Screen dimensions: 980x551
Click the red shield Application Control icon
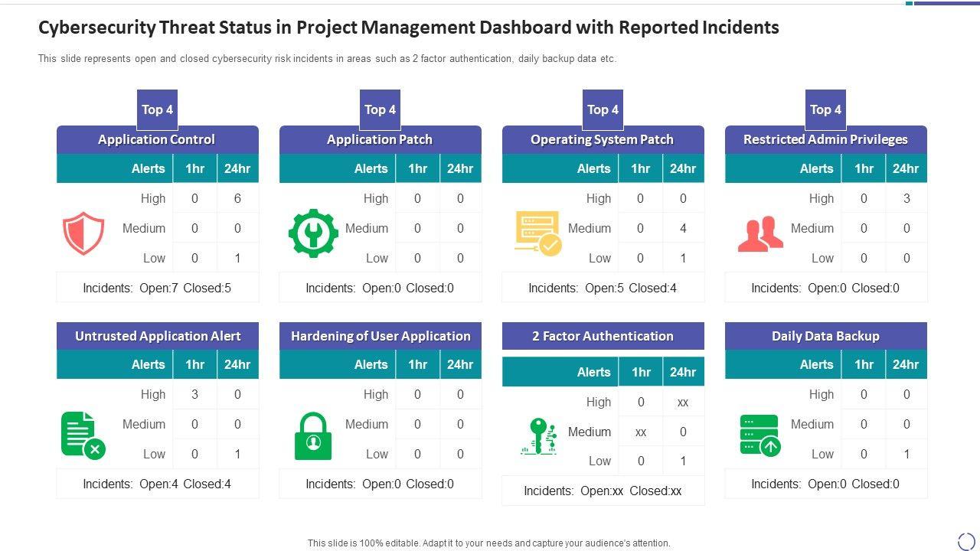(x=83, y=234)
